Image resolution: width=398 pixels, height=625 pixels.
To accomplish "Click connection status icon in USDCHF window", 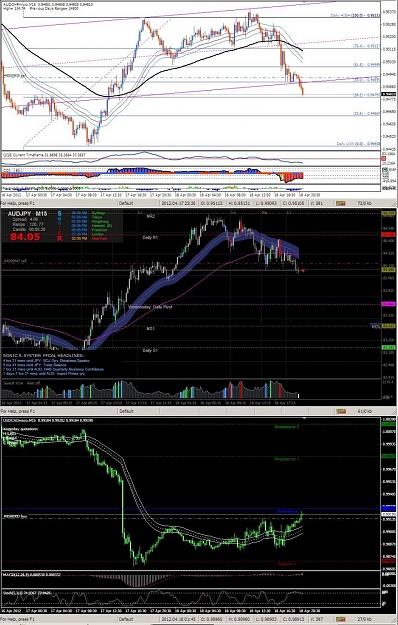I will [x=340, y=619].
